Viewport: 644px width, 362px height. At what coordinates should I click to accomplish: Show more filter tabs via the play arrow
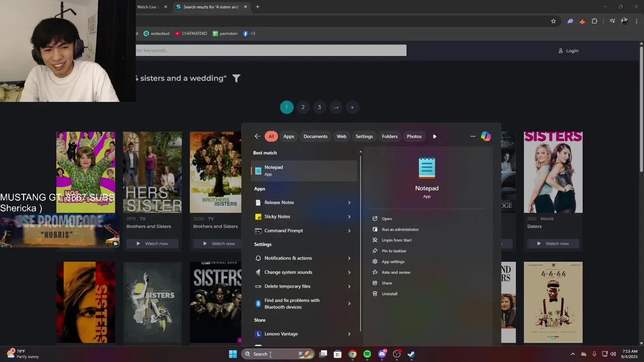(x=435, y=136)
